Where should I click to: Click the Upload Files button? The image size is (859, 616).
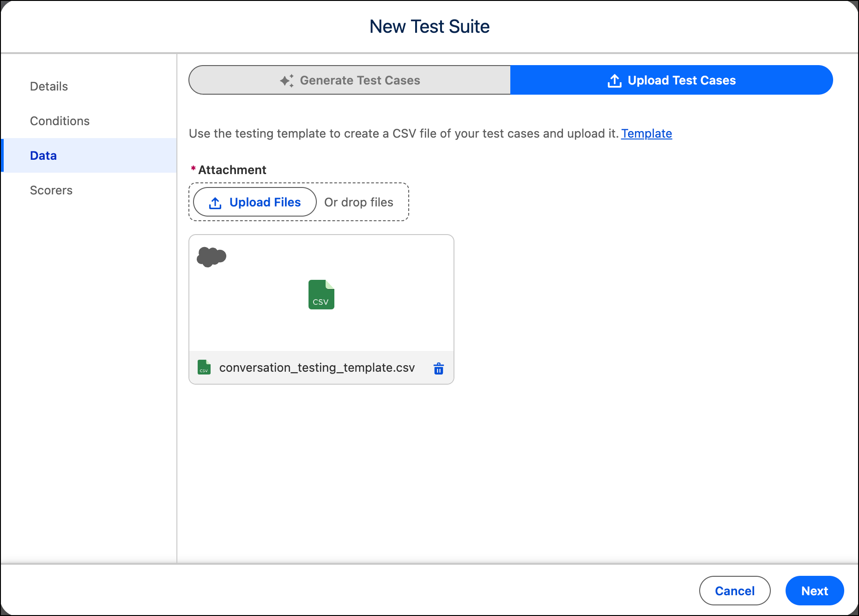coord(255,202)
